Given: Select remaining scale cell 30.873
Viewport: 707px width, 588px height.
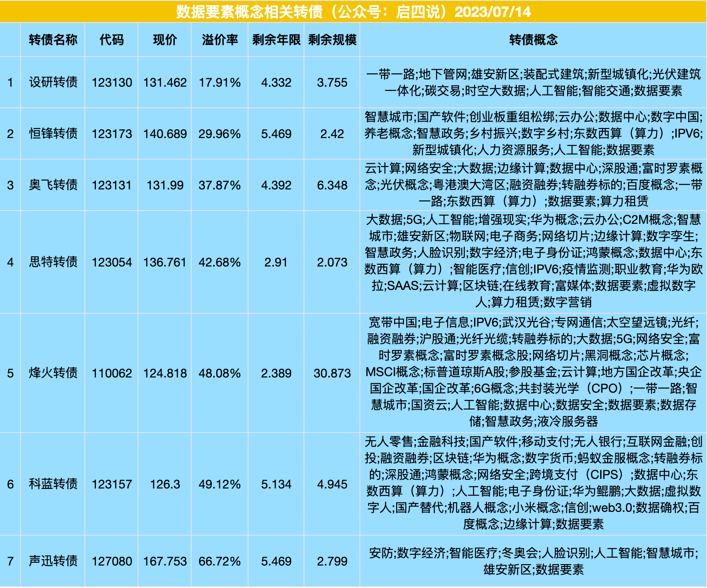Looking at the screenshot, I should click(x=332, y=373).
